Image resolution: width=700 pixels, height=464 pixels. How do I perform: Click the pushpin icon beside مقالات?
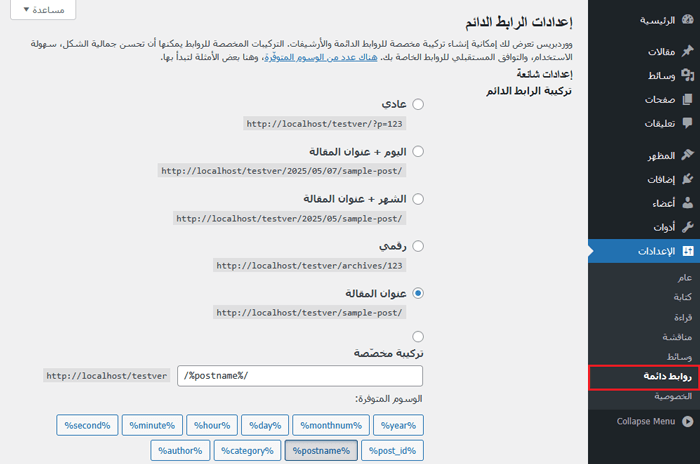(688, 51)
